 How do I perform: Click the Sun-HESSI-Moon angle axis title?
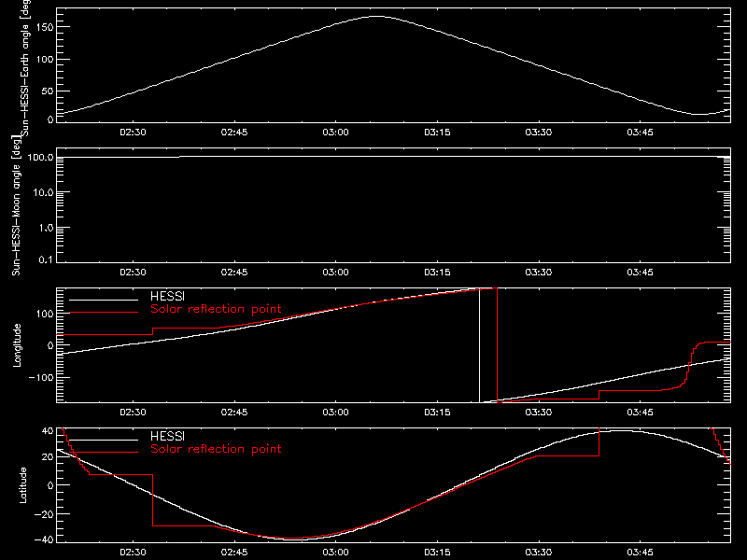coord(16,206)
